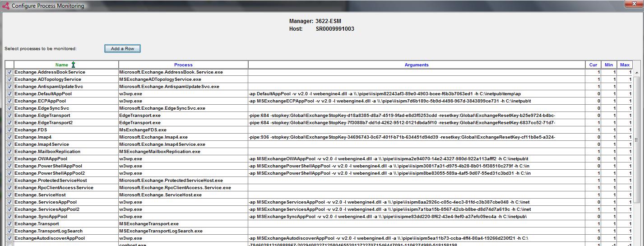Click the DefaultAppPool arguments cell

417,94
